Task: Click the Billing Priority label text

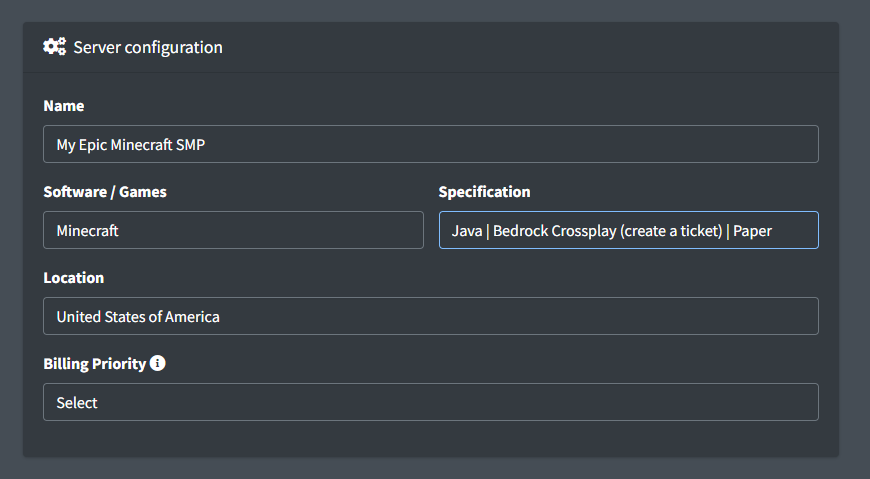Action: coord(95,364)
